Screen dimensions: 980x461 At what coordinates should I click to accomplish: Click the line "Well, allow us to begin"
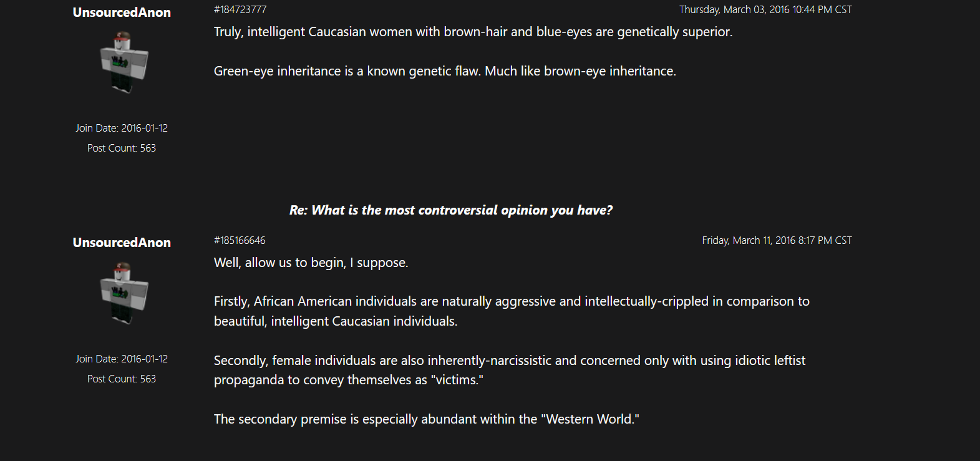coord(311,263)
